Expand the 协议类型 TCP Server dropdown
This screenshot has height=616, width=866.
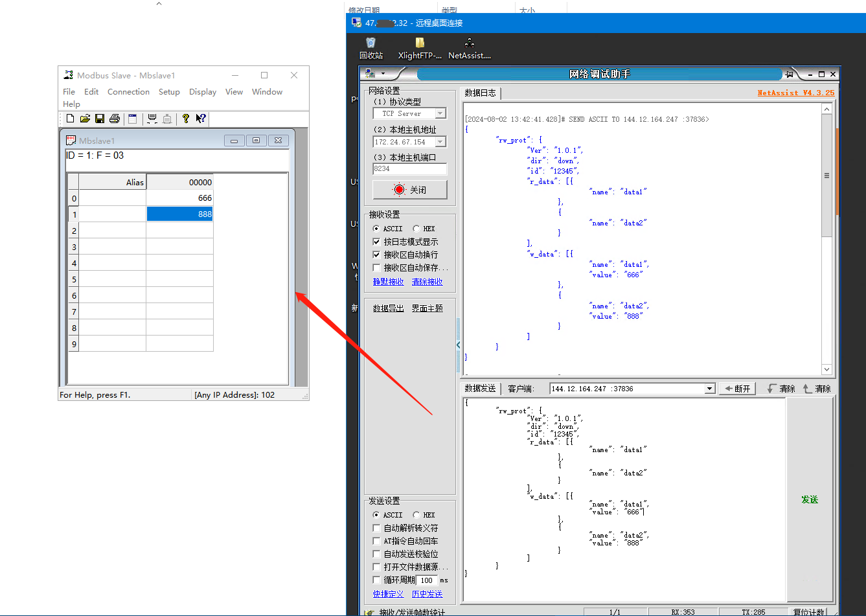tap(440, 113)
